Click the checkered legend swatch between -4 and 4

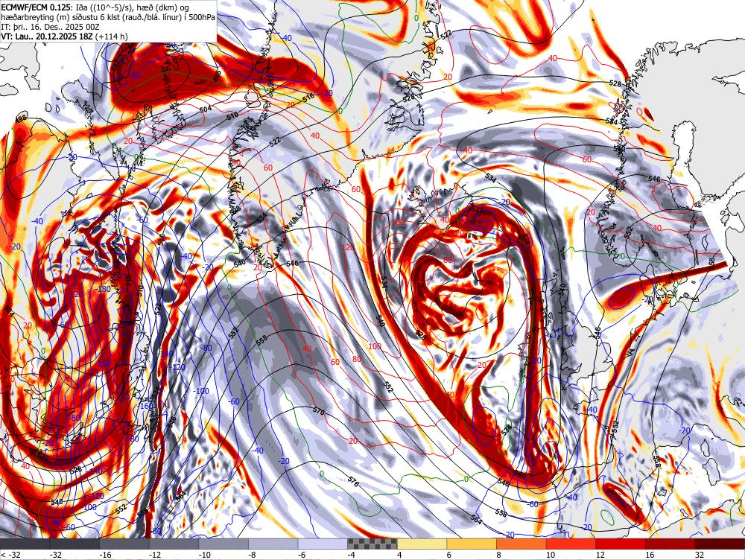(372, 544)
